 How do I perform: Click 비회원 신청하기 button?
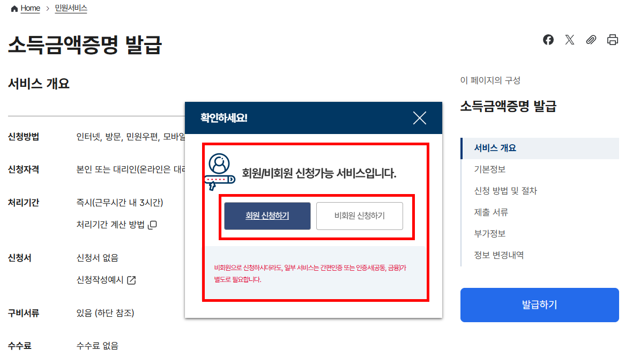[360, 216]
